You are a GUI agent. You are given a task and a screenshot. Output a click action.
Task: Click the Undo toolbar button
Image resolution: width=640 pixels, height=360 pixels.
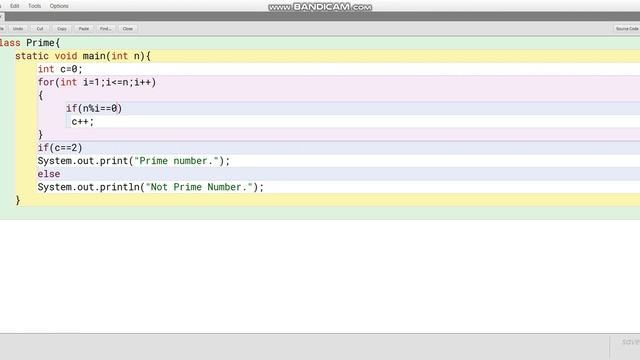point(18,29)
